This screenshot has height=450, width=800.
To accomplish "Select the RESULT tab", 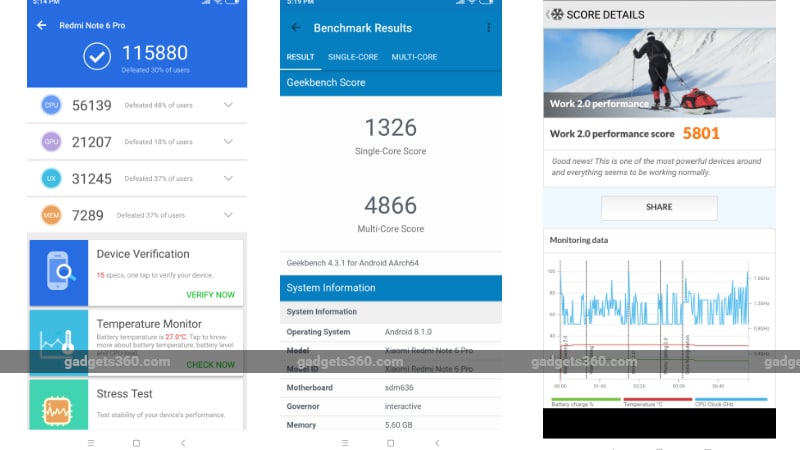I will click(x=301, y=57).
